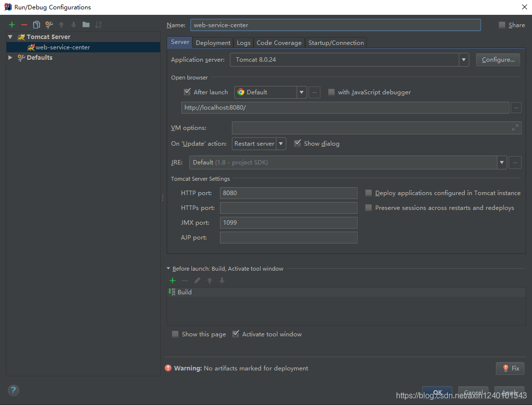Add a before launch task with green plus
532x405 pixels.
[173, 281]
